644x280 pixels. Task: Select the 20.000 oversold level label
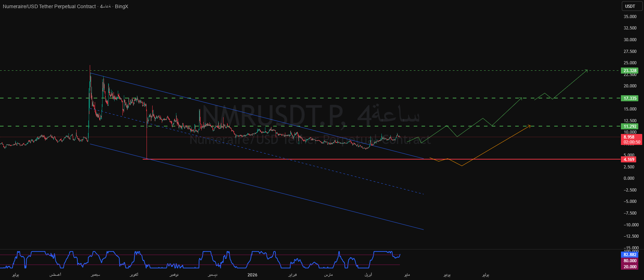[x=630, y=267]
